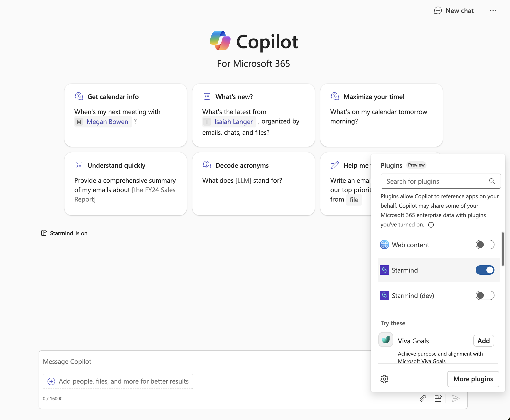This screenshot has height=420, width=510.
Task: Select the Get calendar info prompt card
Action: click(125, 115)
